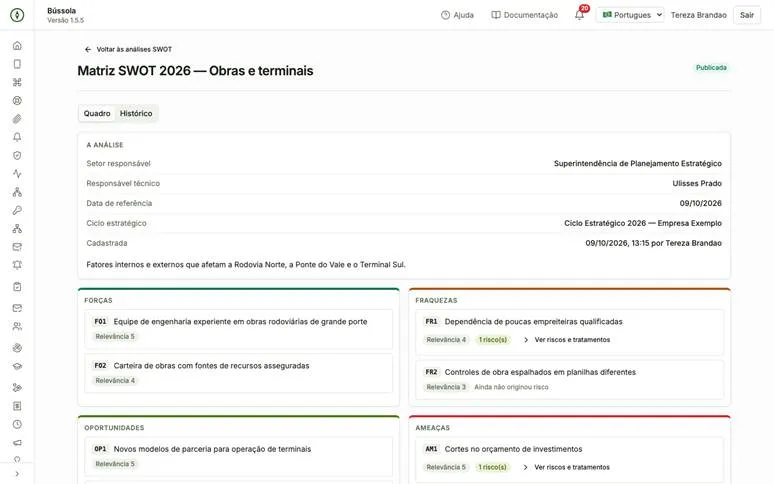Open the tablet-shaped sidebar icon
This screenshot has width=774, height=484.
click(17, 64)
